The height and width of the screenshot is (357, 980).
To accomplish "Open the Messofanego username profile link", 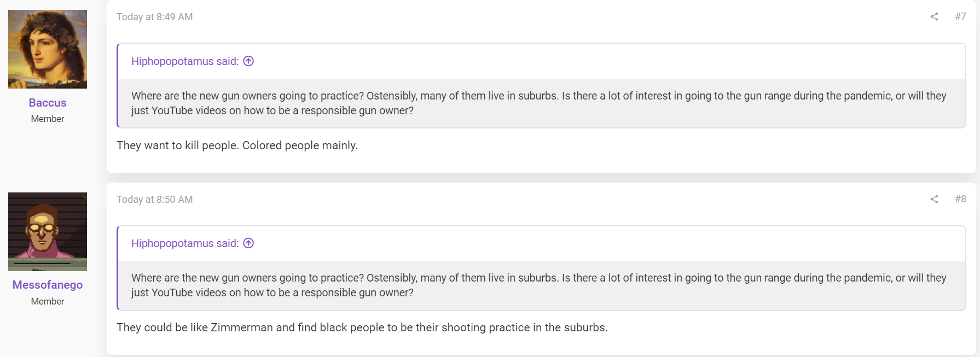I will point(48,285).
